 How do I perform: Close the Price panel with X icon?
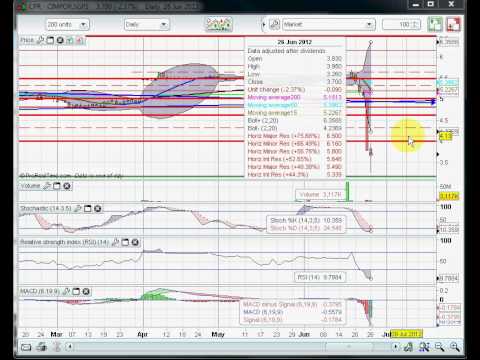coord(60,40)
